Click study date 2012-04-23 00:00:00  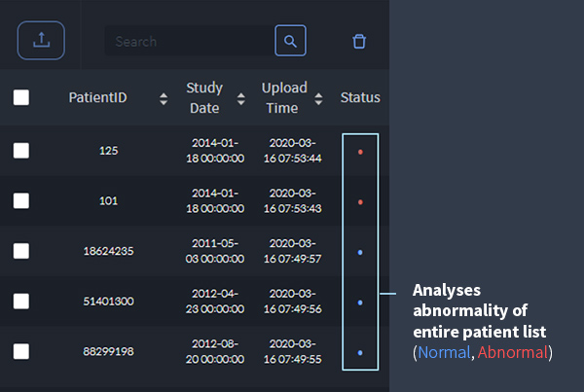click(x=215, y=302)
